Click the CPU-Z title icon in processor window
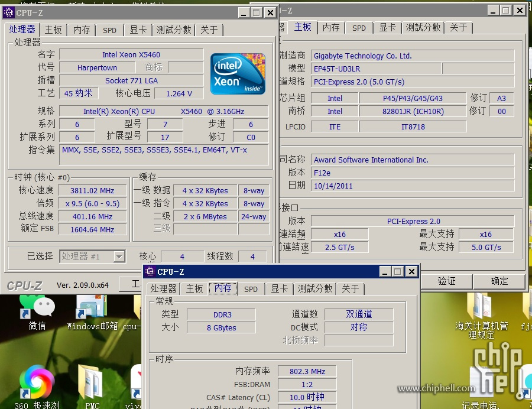The height and width of the screenshot is (409, 532). (x=8, y=12)
